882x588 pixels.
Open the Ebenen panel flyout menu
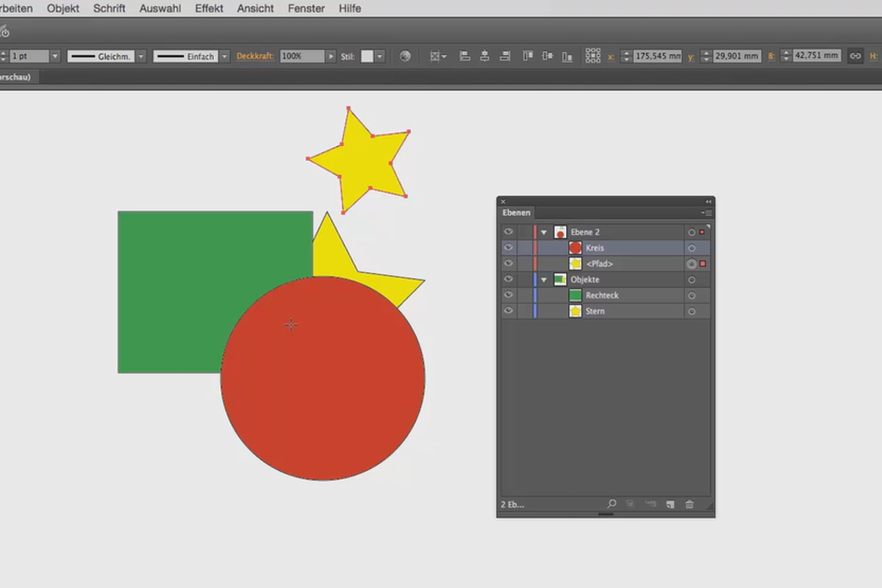click(x=707, y=212)
